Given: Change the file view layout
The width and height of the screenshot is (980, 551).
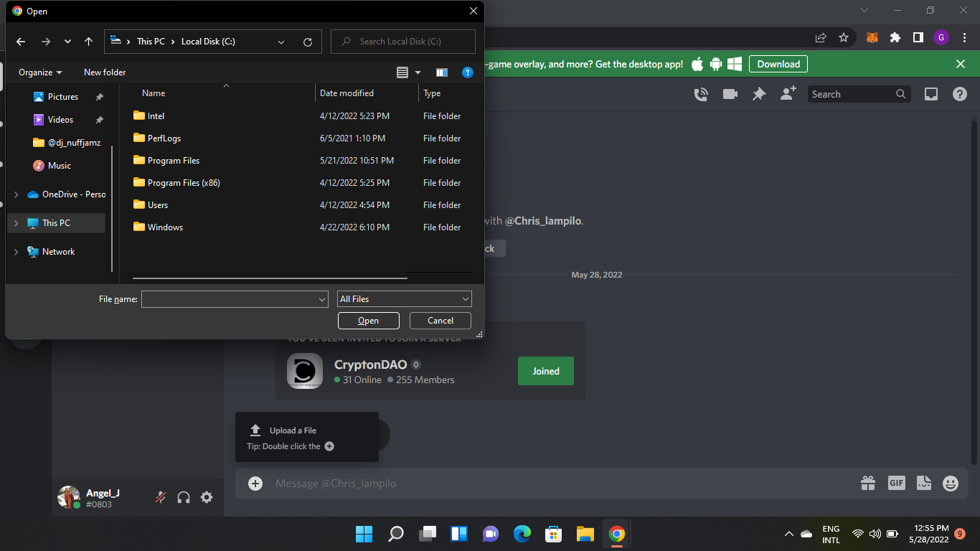Looking at the screenshot, I should click(402, 72).
